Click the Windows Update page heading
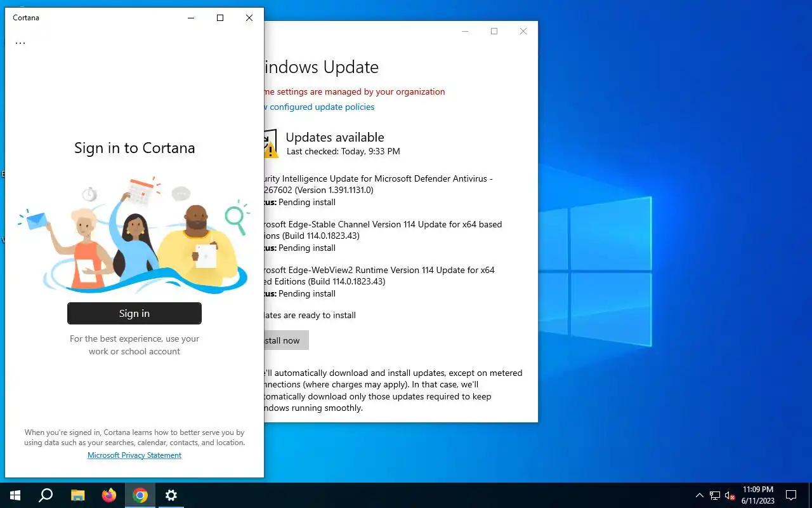812x508 pixels. [322, 67]
